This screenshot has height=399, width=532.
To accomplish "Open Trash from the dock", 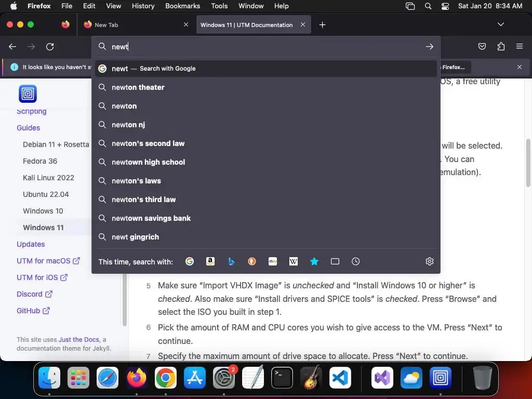I will pos(482,378).
